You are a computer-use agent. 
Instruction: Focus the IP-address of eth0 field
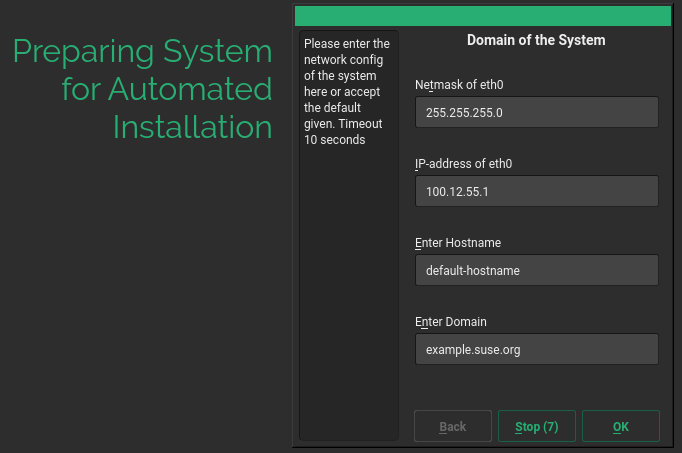536,191
